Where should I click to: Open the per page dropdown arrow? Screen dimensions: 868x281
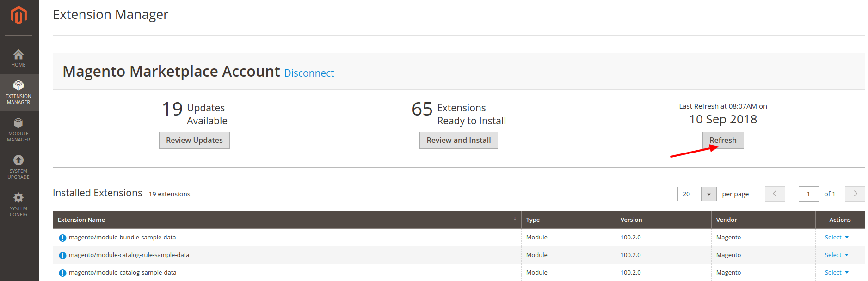click(x=709, y=194)
